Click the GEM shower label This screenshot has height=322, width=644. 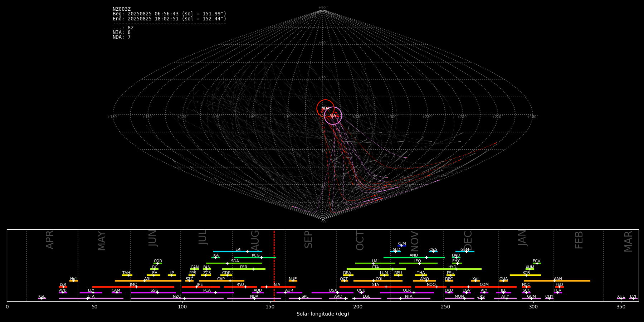point(464,250)
